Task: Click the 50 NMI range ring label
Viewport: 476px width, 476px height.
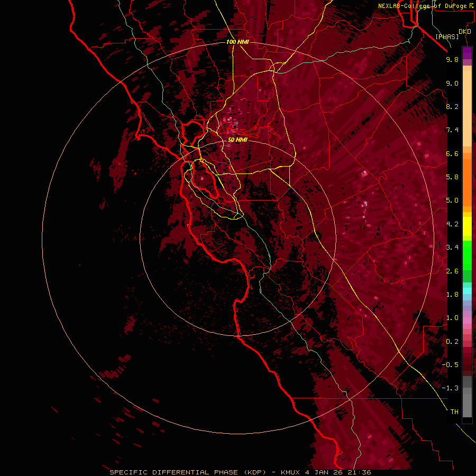Action: [237, 140]
